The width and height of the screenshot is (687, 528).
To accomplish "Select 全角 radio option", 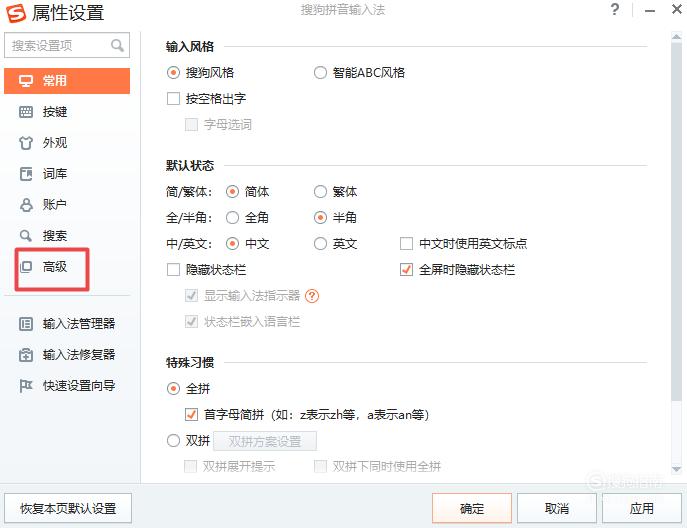I will coord(232,218).
